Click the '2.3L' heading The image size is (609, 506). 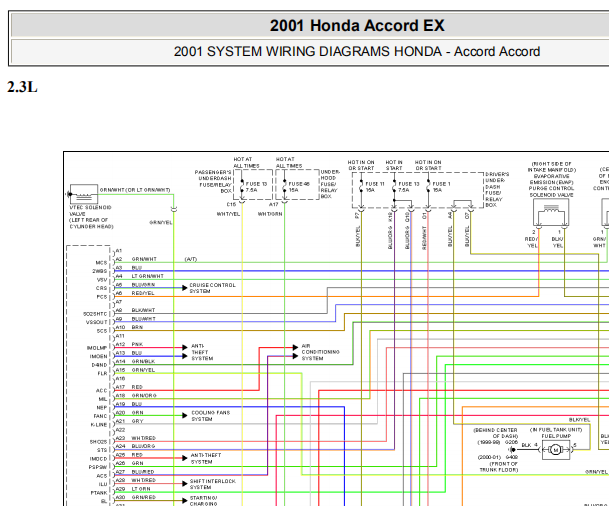(22, 87)
